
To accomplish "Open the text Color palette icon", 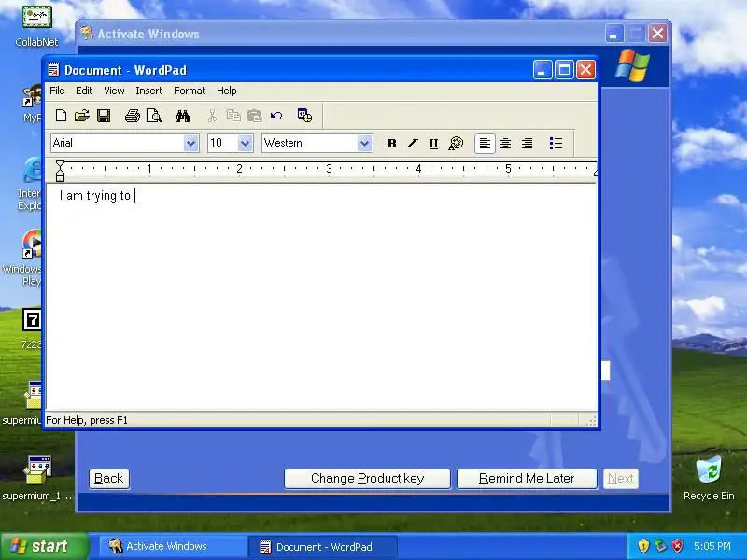I will [456, 144].
